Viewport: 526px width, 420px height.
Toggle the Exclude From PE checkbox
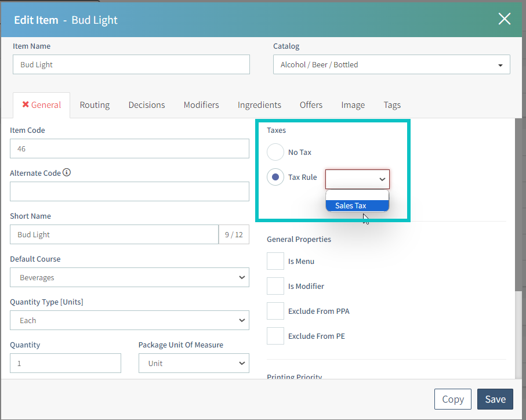tap(275, 336)
